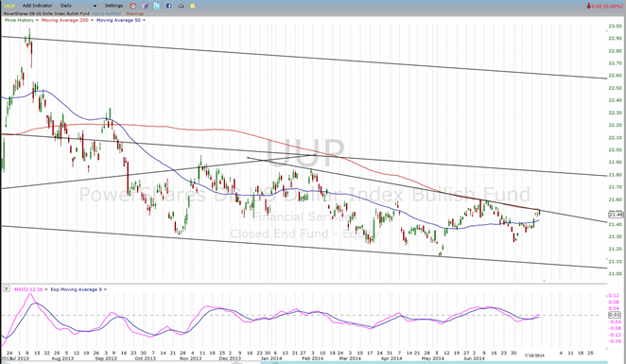This screenshot has height=364, width=626.
Task: Select the Moving Average 200 label
Action: (x=65, y=20)
